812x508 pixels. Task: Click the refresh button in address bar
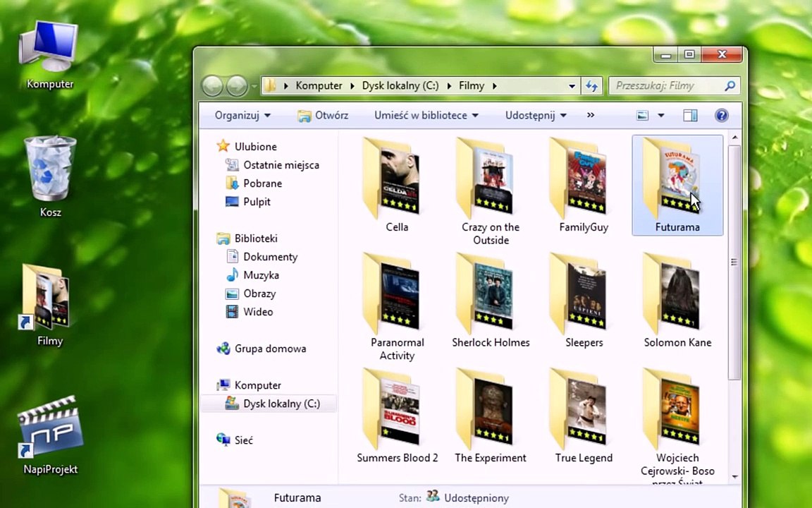592,86
